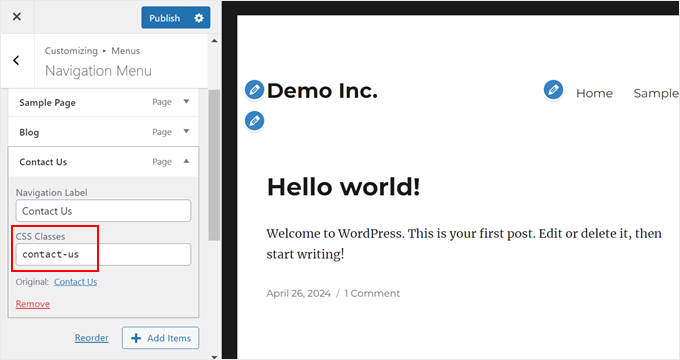
Task: Open the original Contact Us link
Action: tap(75, 282)
